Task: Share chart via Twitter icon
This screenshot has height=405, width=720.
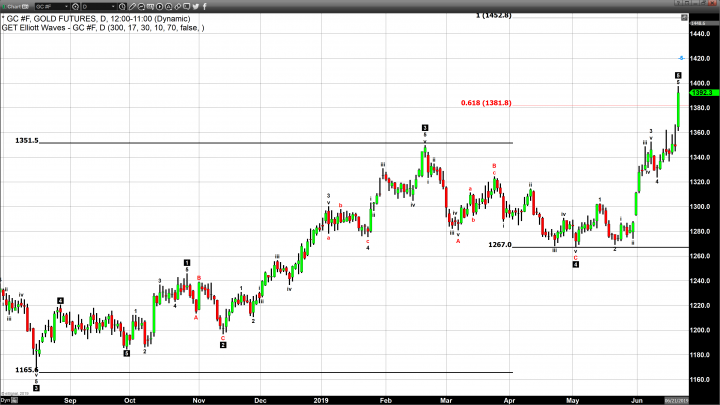Action: click(196, 6)
